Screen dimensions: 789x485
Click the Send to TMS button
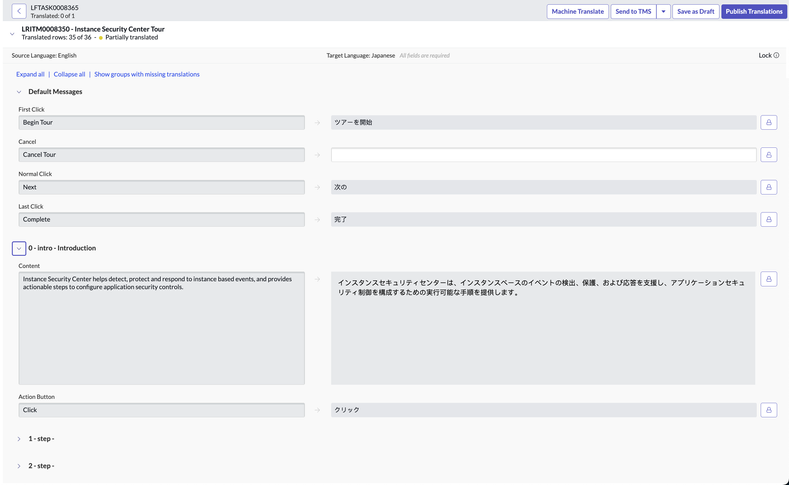pyautogui.click(x=634, y=12)
